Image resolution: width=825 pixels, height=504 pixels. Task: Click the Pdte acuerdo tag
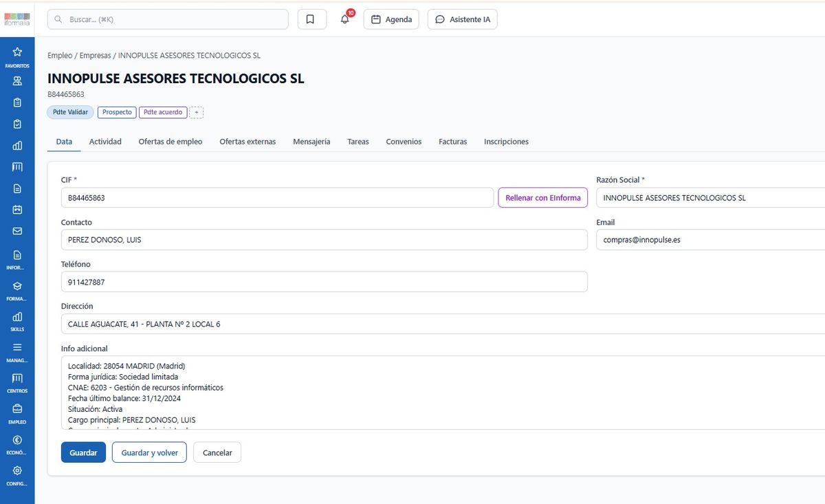click(163, 112)
